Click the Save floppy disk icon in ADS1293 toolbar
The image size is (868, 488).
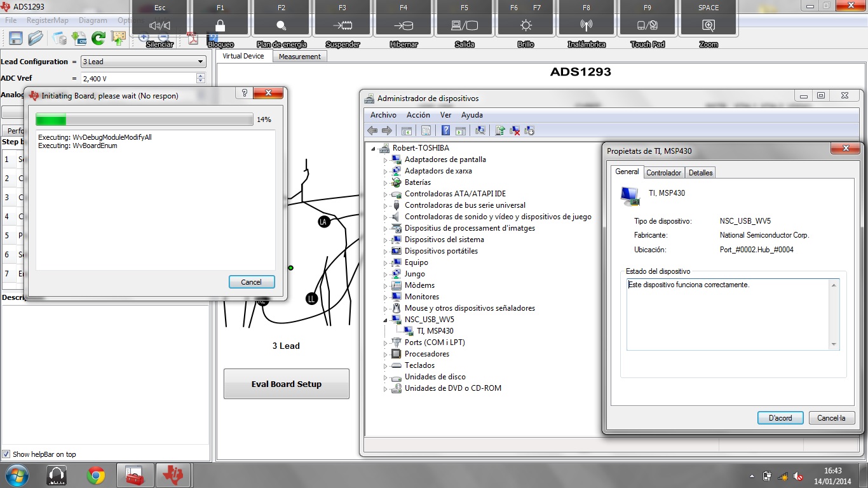[x=16, y=38]
